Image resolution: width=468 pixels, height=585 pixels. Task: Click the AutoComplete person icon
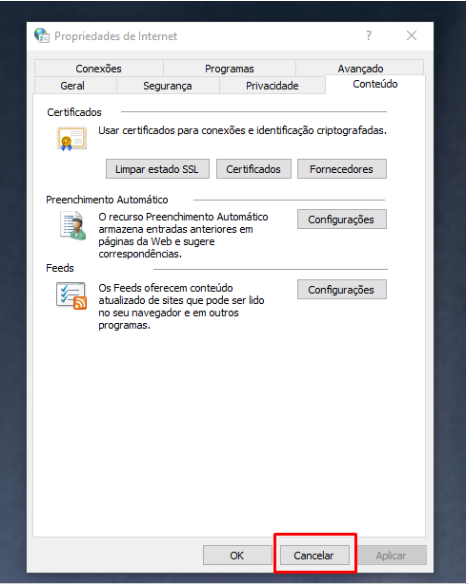pos(73,226)
